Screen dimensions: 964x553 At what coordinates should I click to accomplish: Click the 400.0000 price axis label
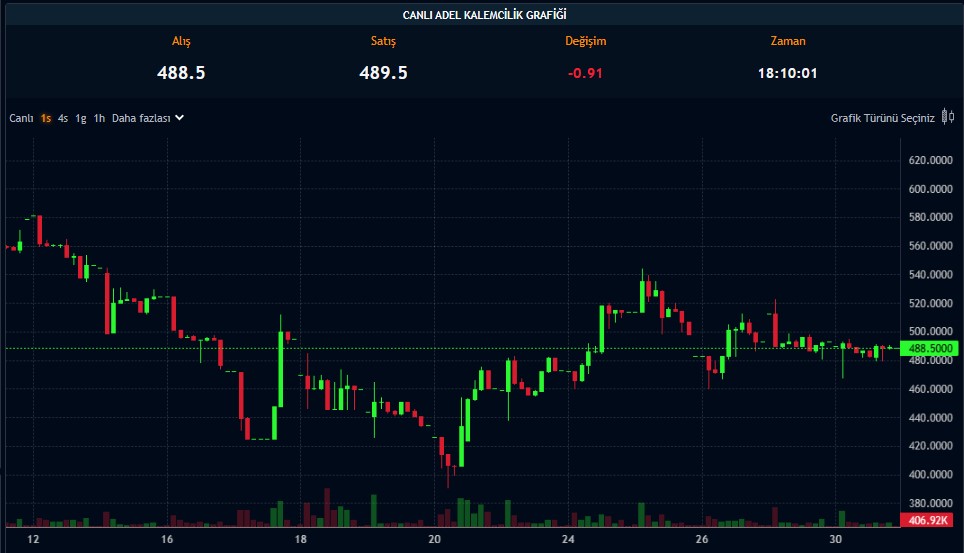pos(929,475)
